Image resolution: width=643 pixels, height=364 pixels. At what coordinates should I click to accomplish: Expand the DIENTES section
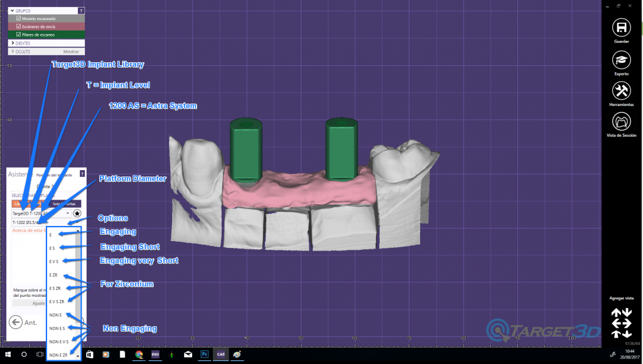coord(13,43)
